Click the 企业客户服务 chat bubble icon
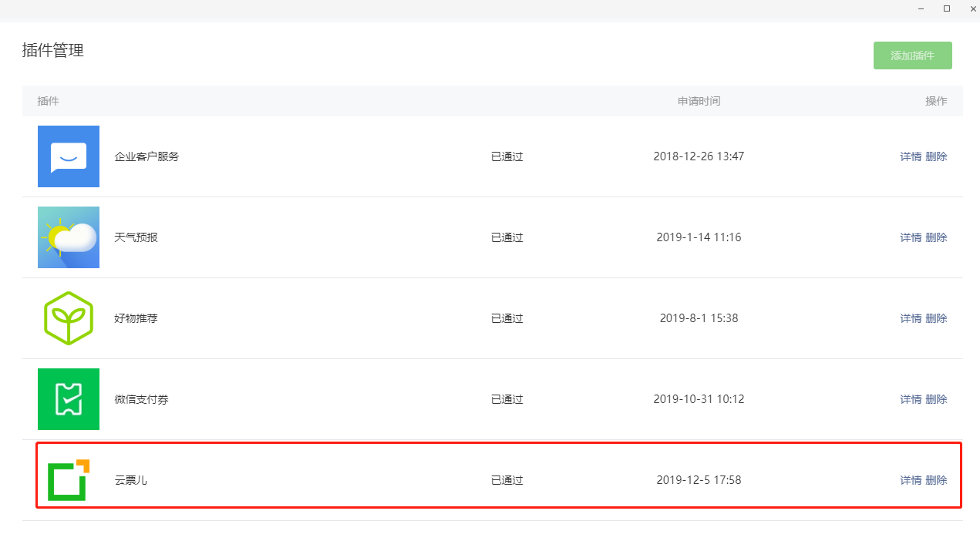This screenshot has width=980, height=541. click(x=69, y=156)
